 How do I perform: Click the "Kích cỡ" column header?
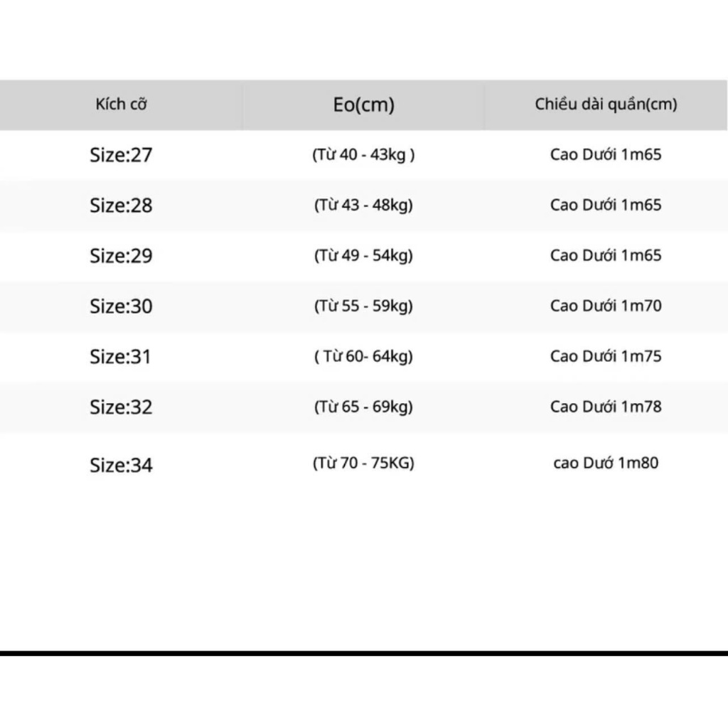(x=121, y=105)
